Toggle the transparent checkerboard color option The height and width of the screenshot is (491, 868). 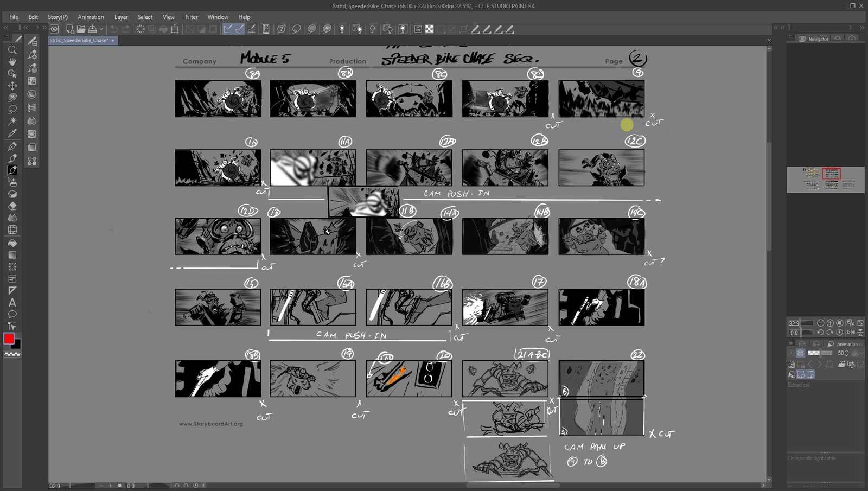point(12,354)
